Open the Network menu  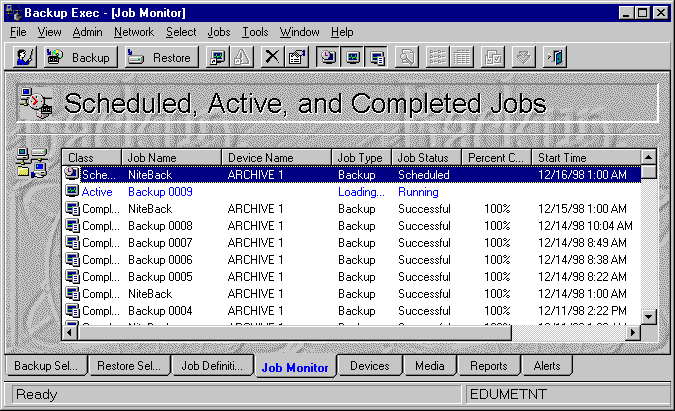pos(134,32)
